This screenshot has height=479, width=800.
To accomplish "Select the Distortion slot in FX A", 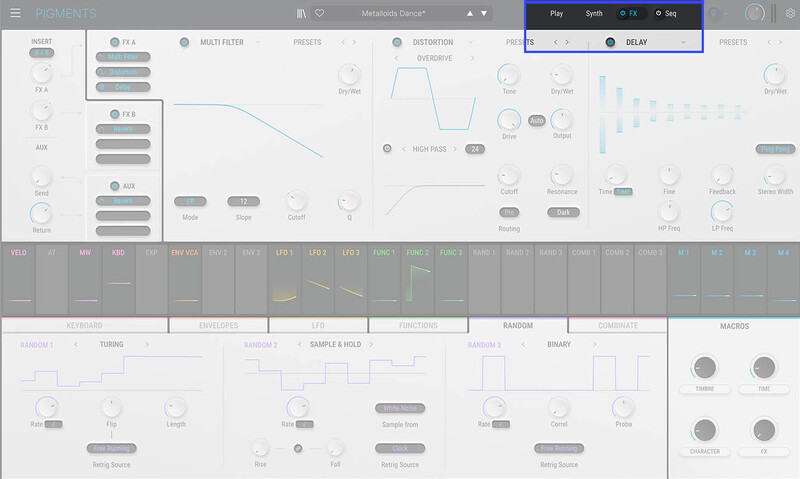I will click(x=123, y=72).
